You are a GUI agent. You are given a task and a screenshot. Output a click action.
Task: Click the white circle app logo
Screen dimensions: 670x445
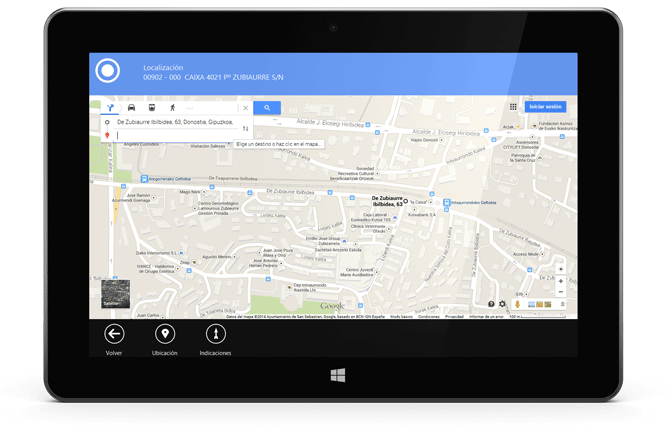(107, 71)
